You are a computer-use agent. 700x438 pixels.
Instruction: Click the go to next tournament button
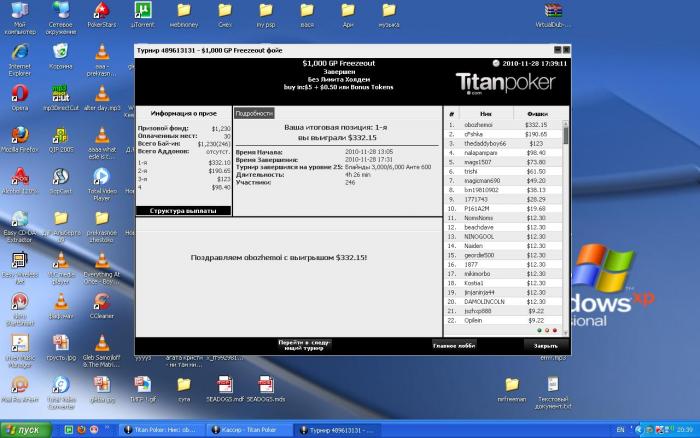pyautogui.click(x=304, y=345)
